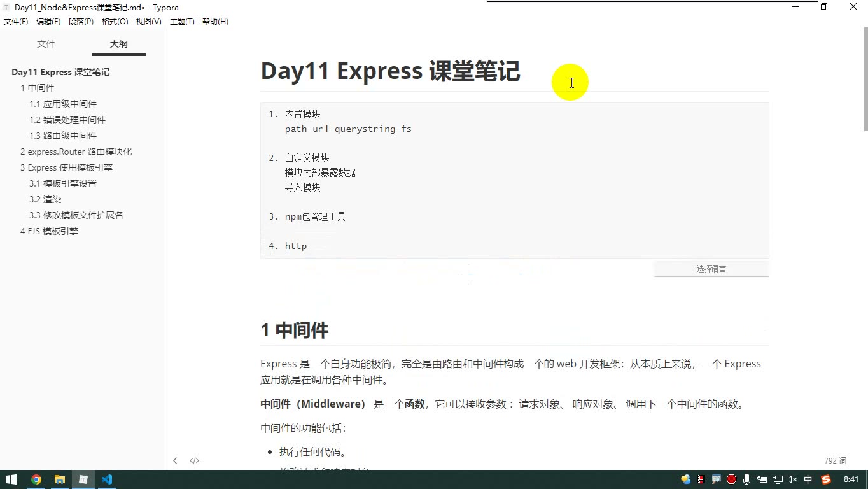Go to outline item 2 express.Router 路由模块化
This screenshot has width=868, height=489.
tap(76, 152)
